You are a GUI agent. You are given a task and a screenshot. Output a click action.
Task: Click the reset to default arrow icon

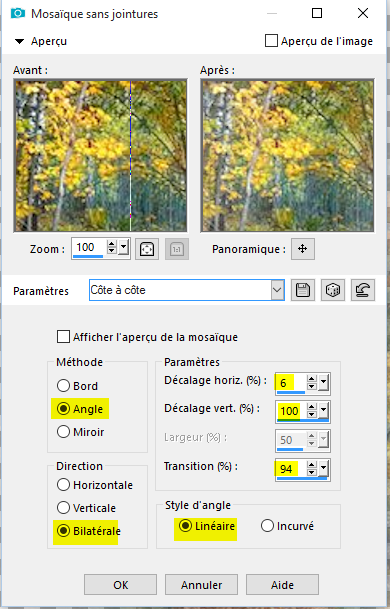pyautogui.click(x=363, y=290)
